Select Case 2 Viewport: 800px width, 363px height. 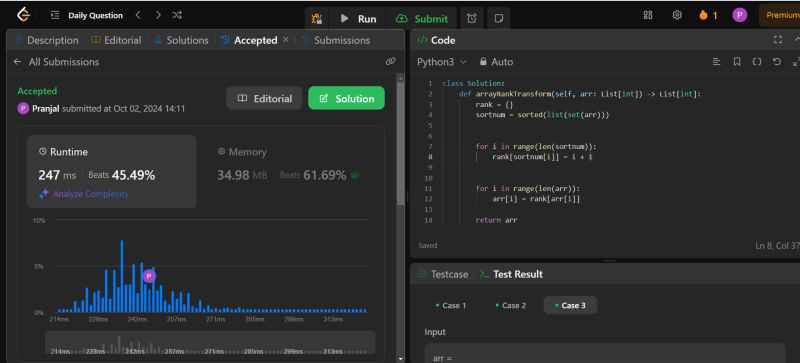511,305
